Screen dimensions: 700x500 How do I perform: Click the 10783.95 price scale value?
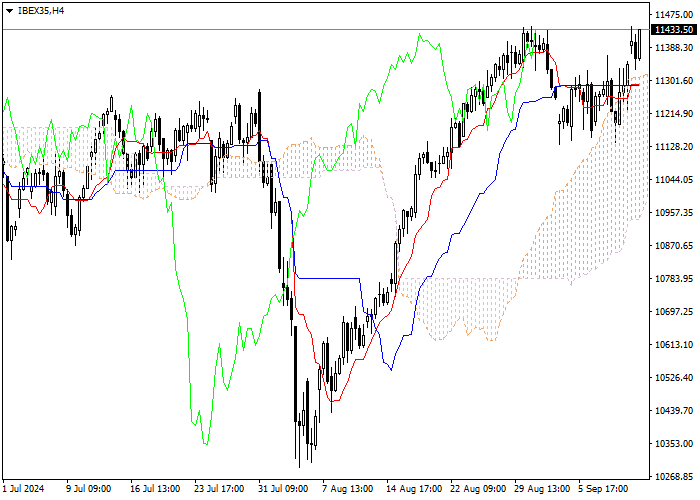pyautogui.click(x=674, y=279)
